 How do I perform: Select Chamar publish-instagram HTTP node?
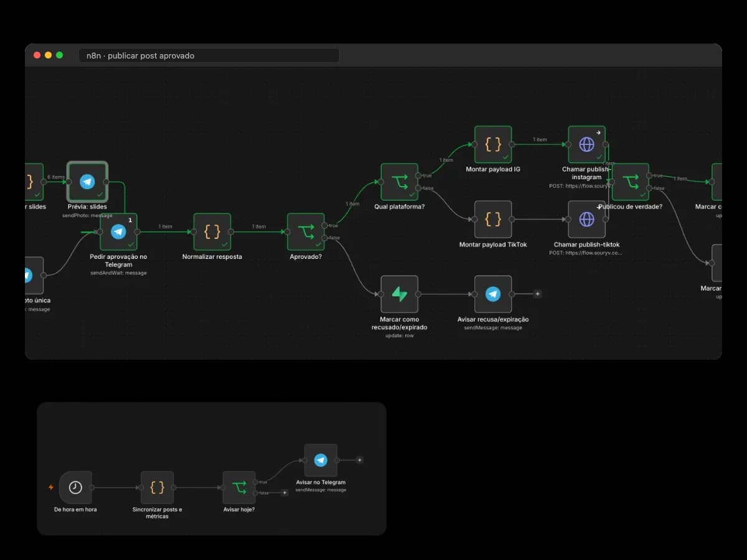[x=586, y=144]
